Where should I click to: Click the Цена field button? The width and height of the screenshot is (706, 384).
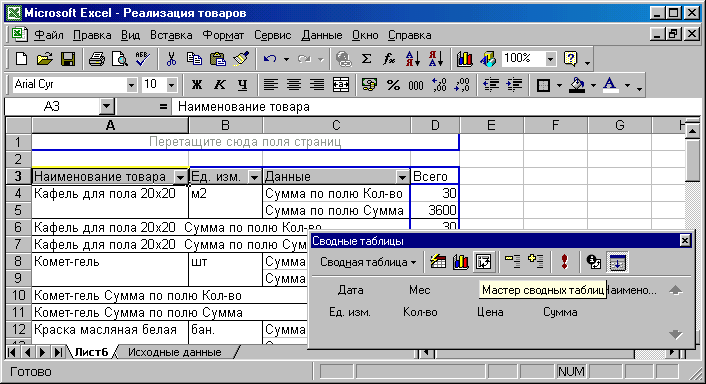[x=490, y=312]
